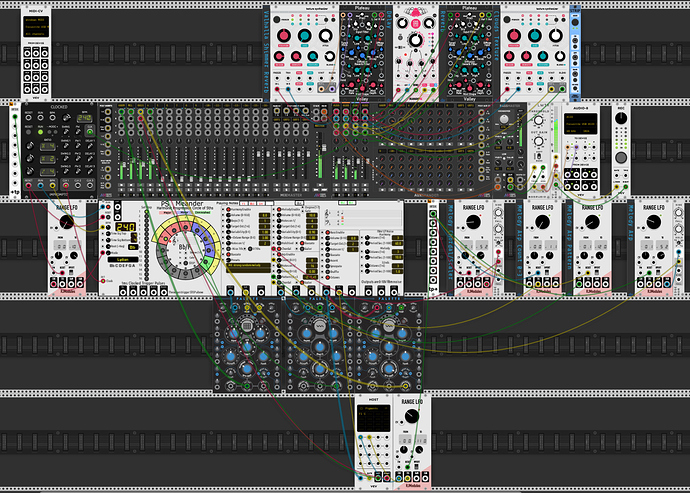This screenshot has width=690, height=493.
Task: Click the big teal knob on left texture synthesizer
Action: click(305, 36)
